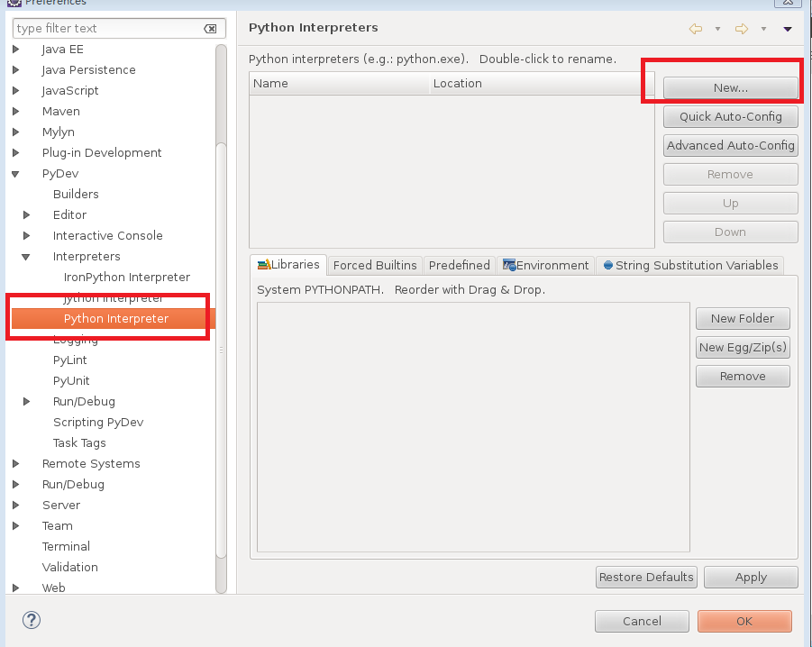Click the Restore Defaults button
The image size is (812, 647).
click(646, 577)
